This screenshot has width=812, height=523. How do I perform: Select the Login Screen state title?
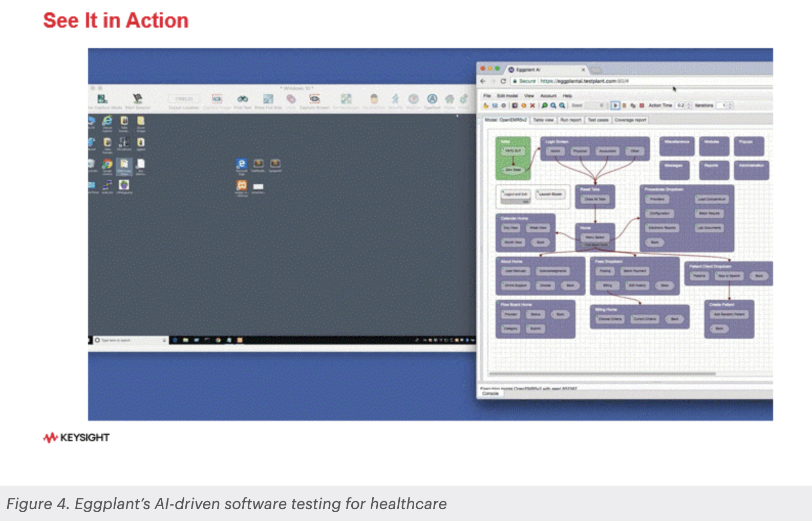point(557,142)
